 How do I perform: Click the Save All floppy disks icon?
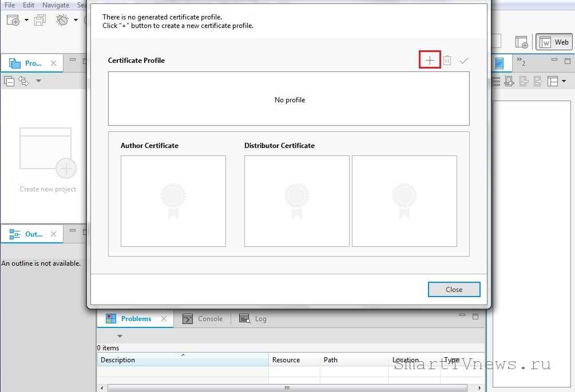[x=40, y=21]
